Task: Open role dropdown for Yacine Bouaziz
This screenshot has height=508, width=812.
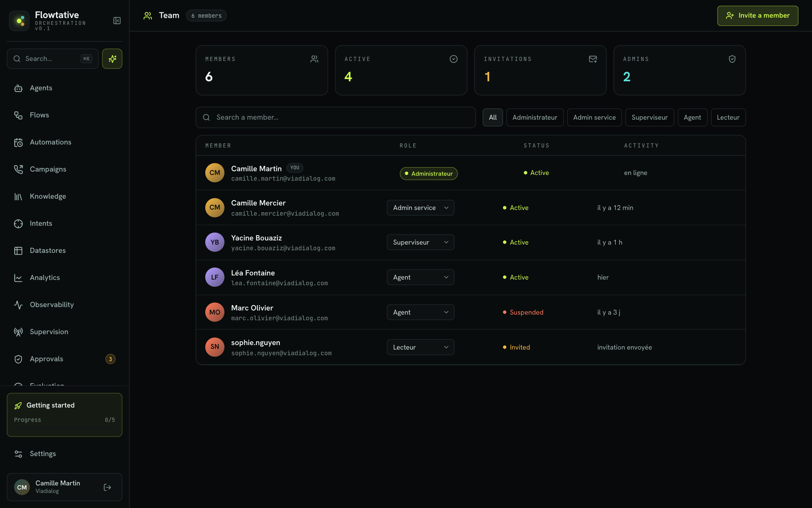Action: [420, 242]
